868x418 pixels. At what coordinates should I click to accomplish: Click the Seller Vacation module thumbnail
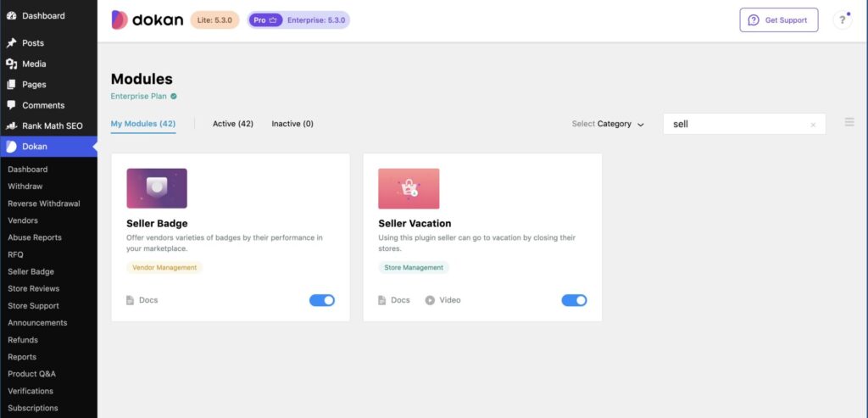tap(409, 188)
